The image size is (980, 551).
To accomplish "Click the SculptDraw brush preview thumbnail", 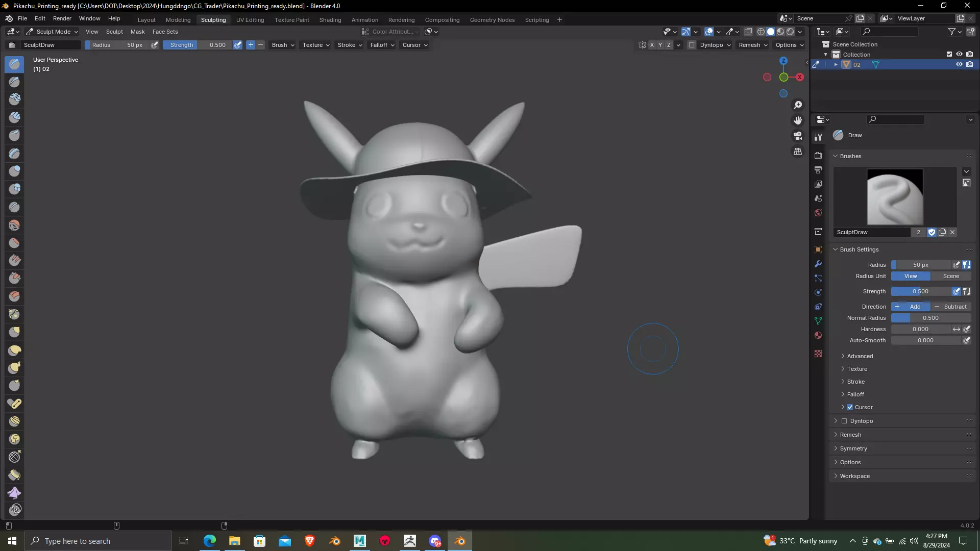I will coord(895,197).
